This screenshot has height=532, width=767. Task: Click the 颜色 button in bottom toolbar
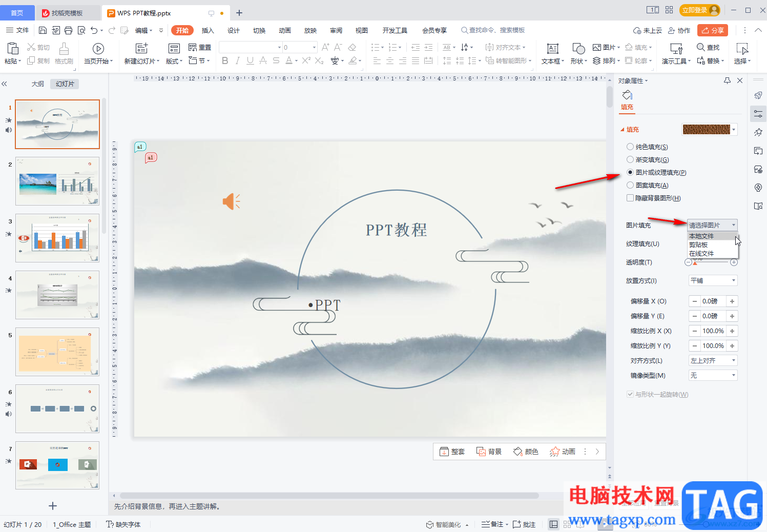pyautogui.click(x=526, y=452)
